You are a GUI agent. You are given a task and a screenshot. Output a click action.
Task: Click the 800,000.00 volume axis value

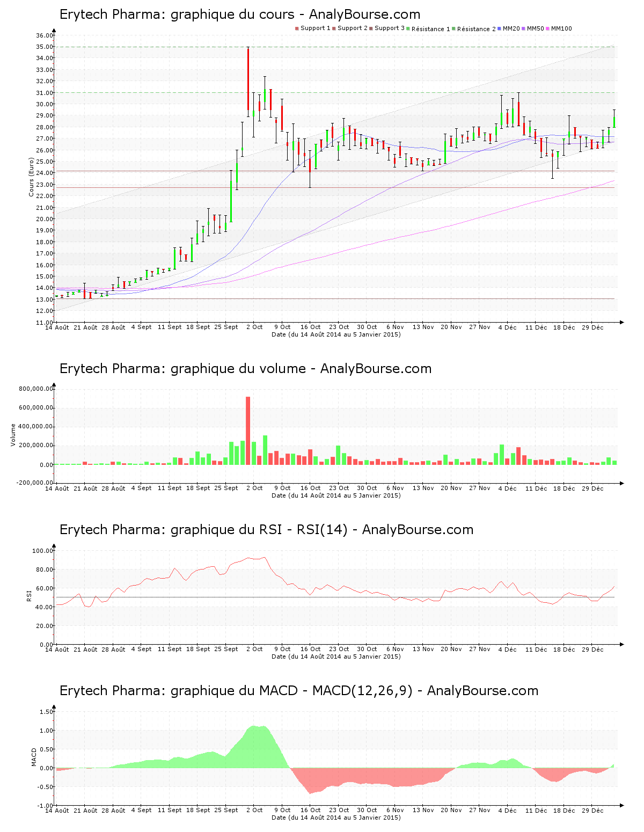pyautogui.click(x=35, y=389)
